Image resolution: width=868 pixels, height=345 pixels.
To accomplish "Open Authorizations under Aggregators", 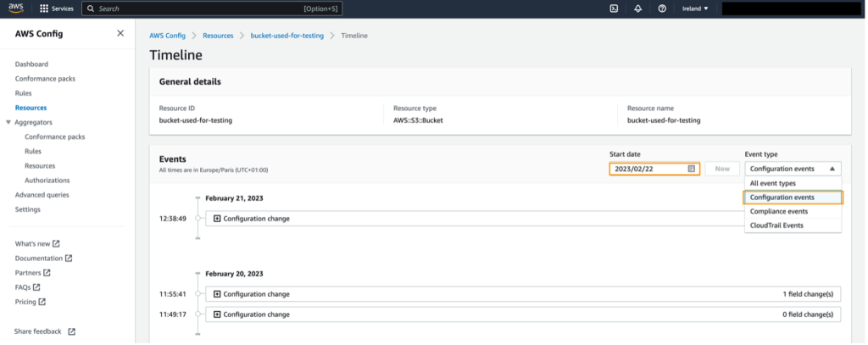I will coord(47,180).
